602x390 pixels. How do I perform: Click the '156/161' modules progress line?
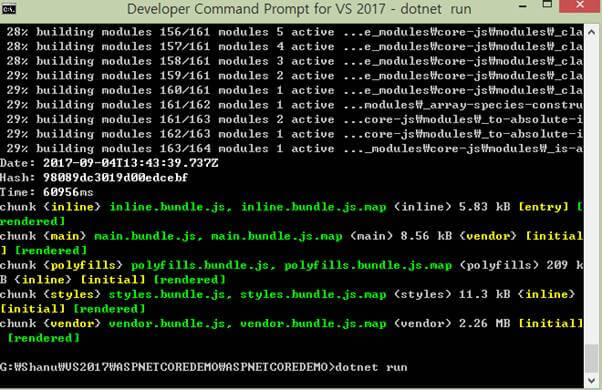(x=294, y=32)
